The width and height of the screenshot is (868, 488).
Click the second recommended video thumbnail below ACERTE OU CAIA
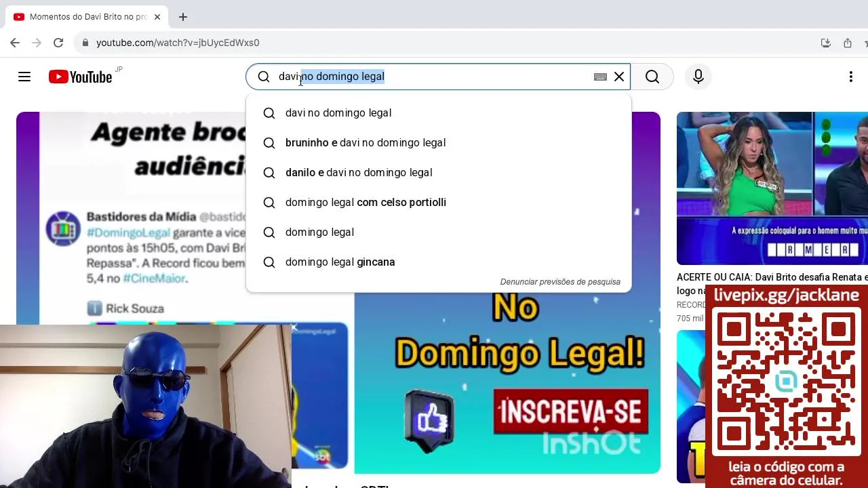coord(691,407)
